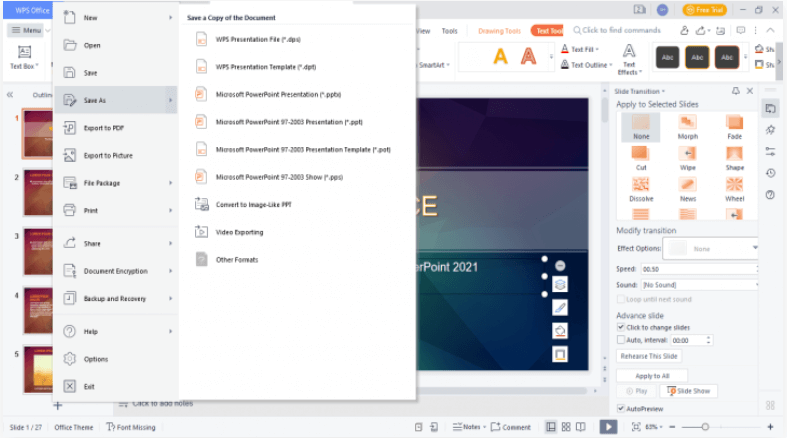Click the layers floating toolbar icon
Image resolution: width=787 pixels, height=438 pixels.
[x=560, y=284]
